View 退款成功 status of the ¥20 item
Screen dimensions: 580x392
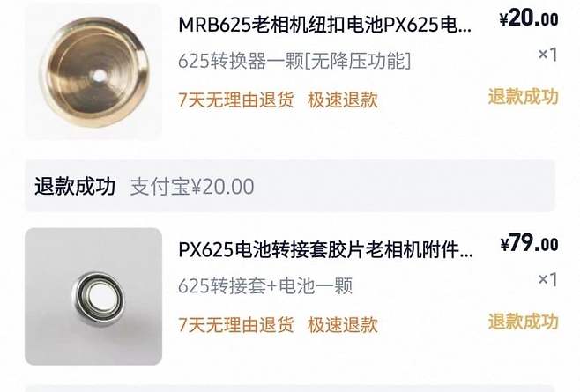523,97
